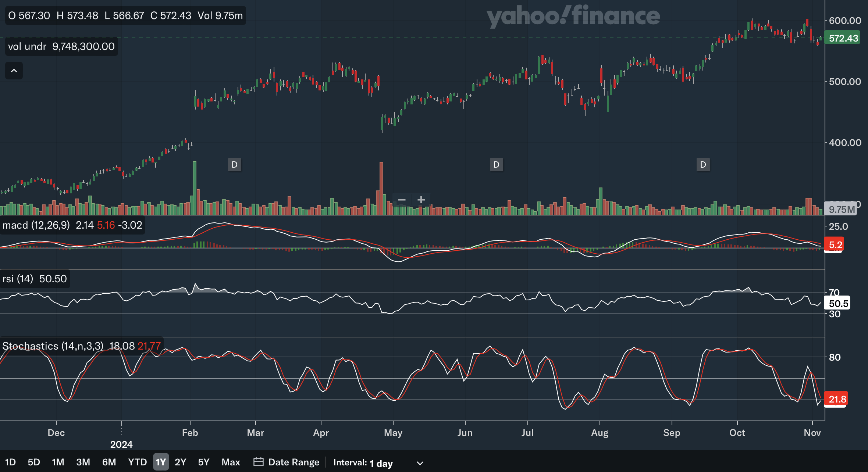Select the 5Y time range
The image size is (868, 472).
[x=203, y=462]
